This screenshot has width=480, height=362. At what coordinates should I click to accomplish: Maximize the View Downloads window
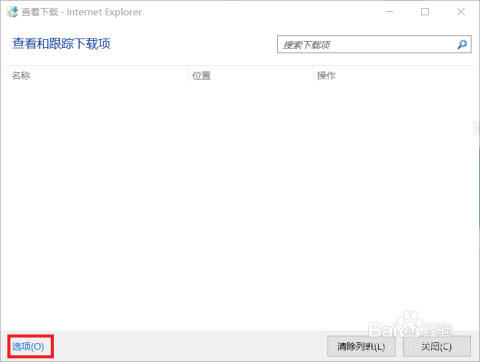point(425,12)
